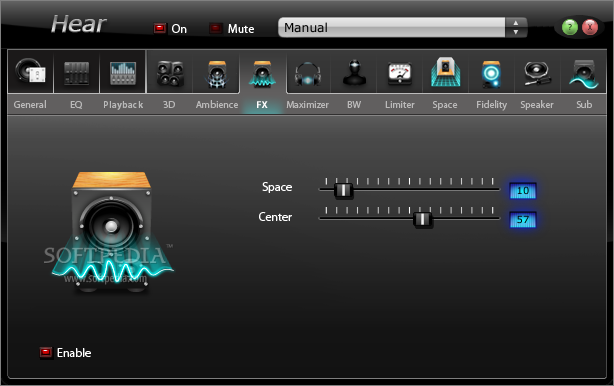Click the Speaker tab label
This screenshot has height=386, width=614.
pyautogui.click(x=537, y=105)
